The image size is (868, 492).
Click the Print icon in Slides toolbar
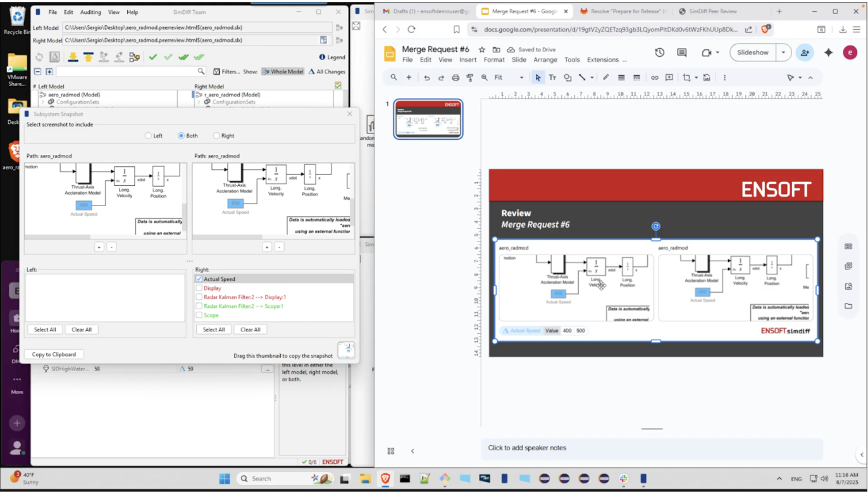[456, 78]
